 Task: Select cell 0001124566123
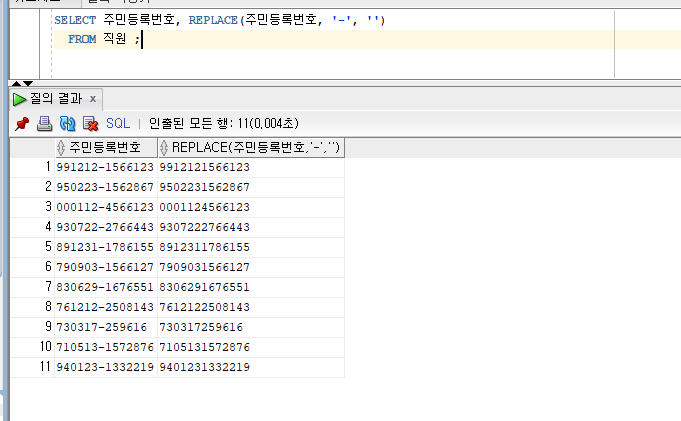pos(251,207)
